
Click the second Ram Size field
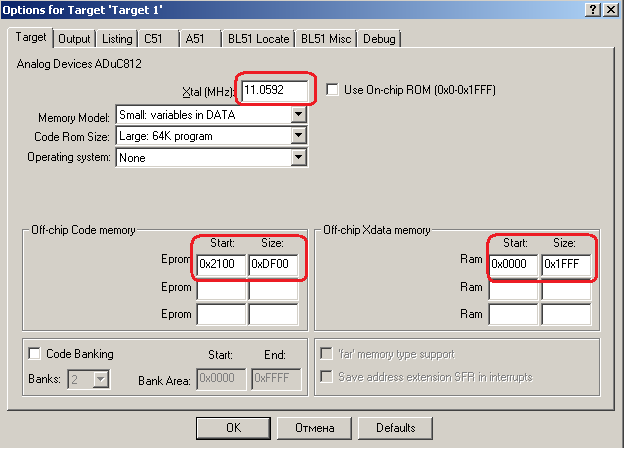click(x=566, y=290)
